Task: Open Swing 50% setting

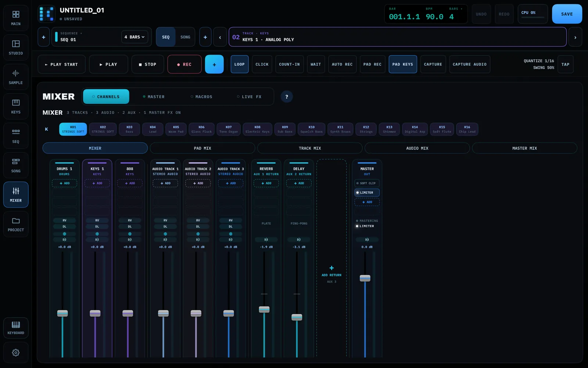Action: 544,68
